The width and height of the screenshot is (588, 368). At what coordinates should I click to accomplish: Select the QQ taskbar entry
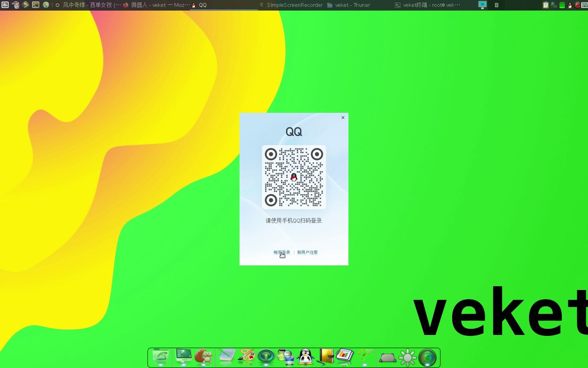(x=224, y=5)
